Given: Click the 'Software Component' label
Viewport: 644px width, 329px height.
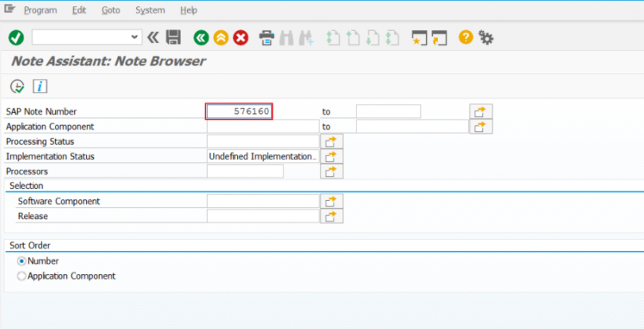Looking at the screenshot, I should point(59,201).
